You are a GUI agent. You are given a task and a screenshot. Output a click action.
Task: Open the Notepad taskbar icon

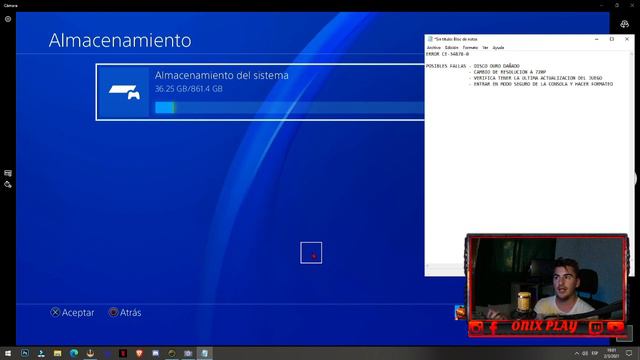204,353
